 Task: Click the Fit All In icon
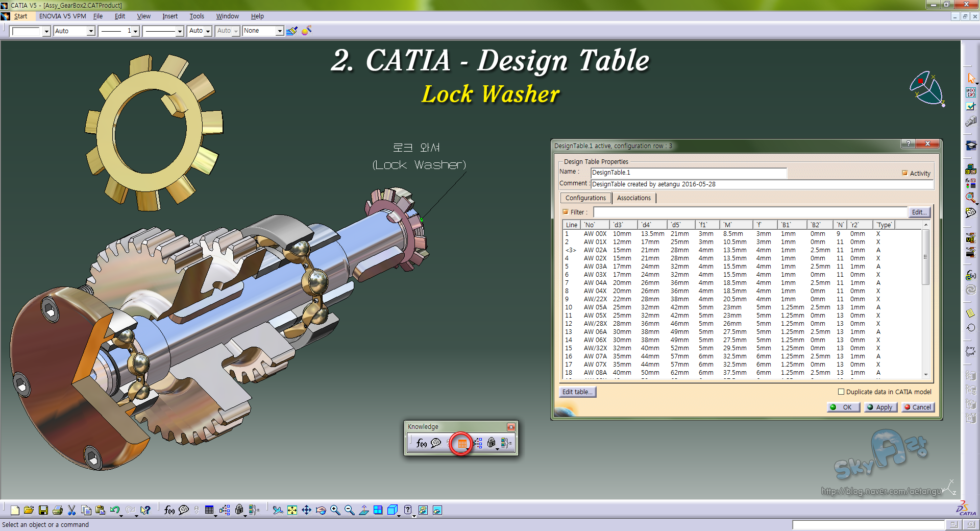[292, 510]
